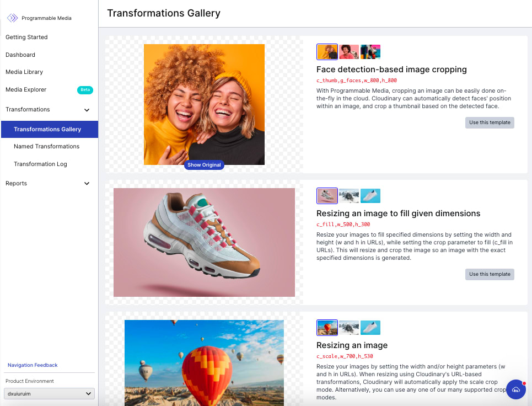Click code c_fill,w_500,h_300
The width and height of the screenshot is (532, 406).
(343, 225)
